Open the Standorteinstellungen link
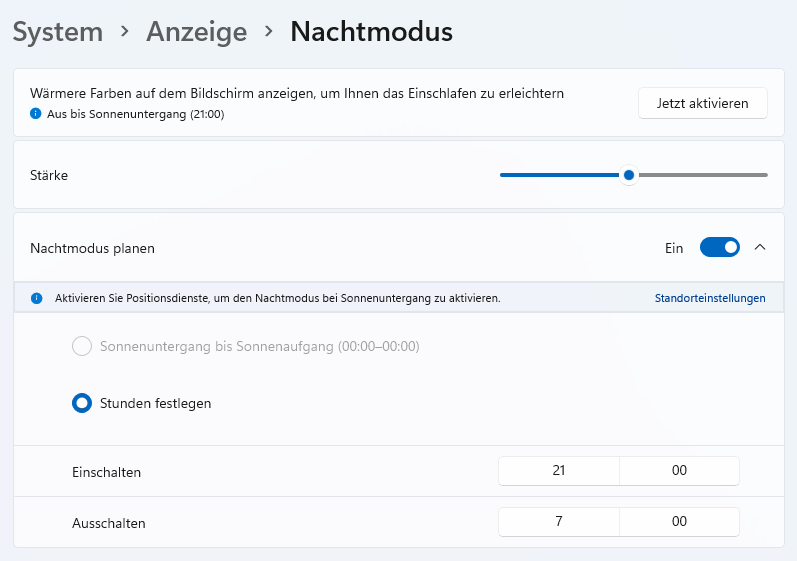 click(x=710, y=298)
